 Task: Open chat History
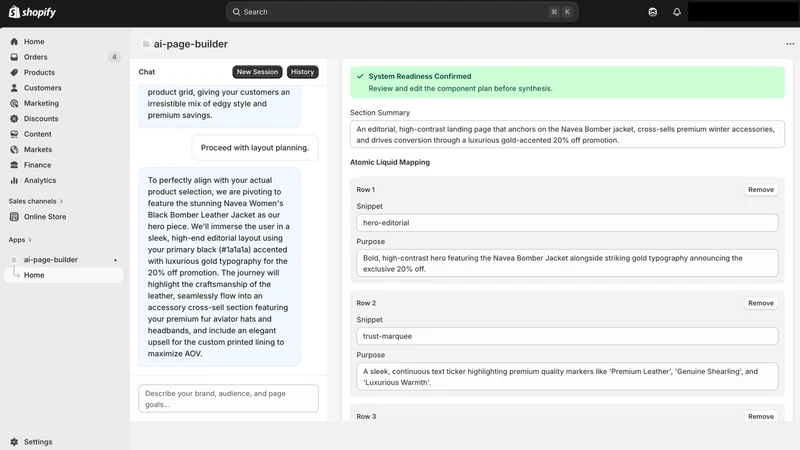pos(303,72)
